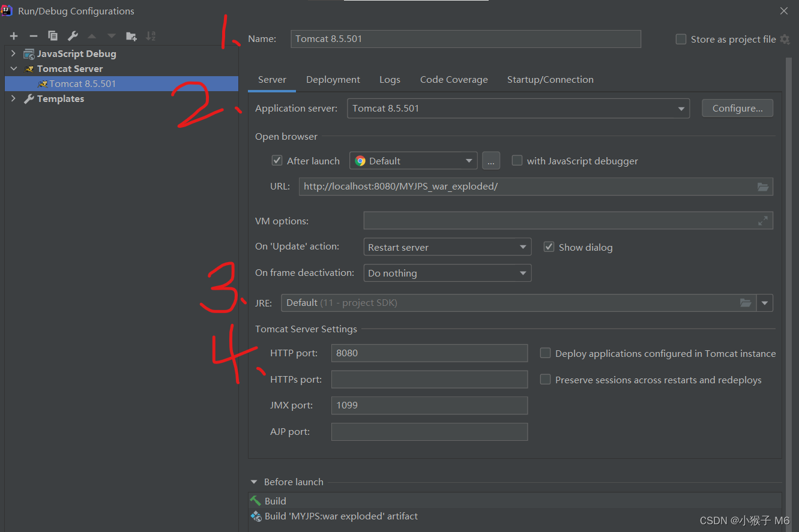799x532 pixels.
Task: Expand the JavaScript Debug tree node
Action: pos(14,54)
